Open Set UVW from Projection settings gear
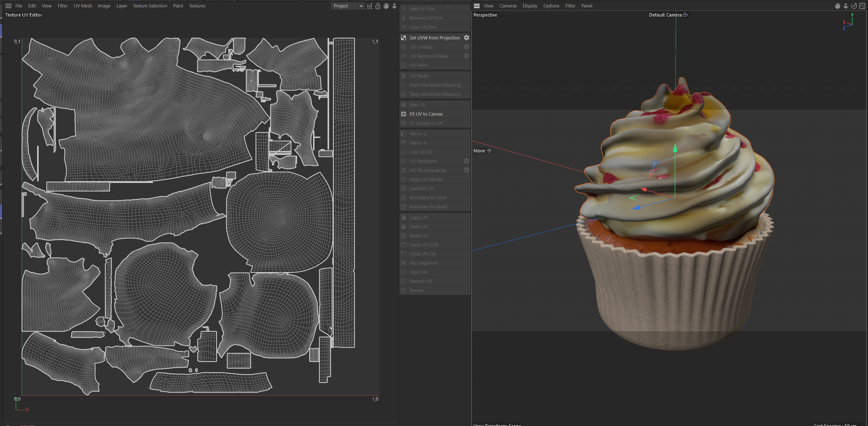Viewport: 868px width, 426px height. point(466,38)
